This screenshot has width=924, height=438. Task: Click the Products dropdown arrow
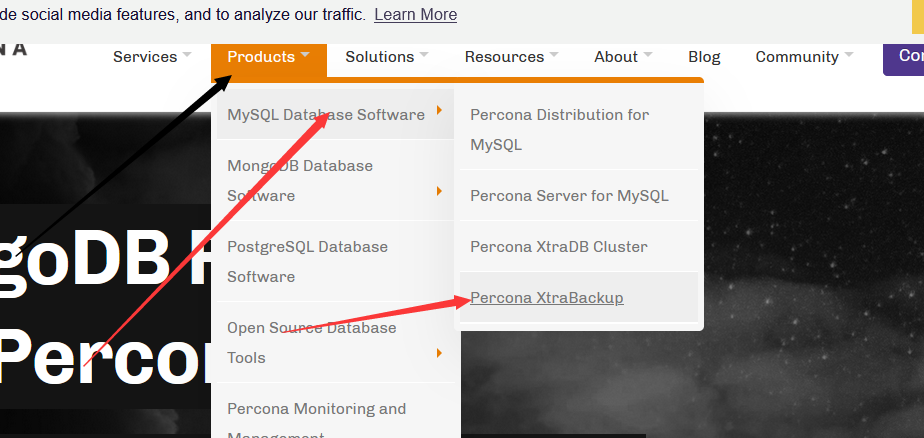pos(305,54)
